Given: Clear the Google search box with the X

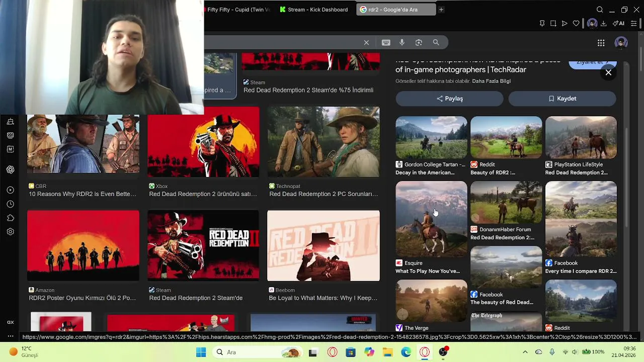Looking at the screenshot, I should [366, 43].
